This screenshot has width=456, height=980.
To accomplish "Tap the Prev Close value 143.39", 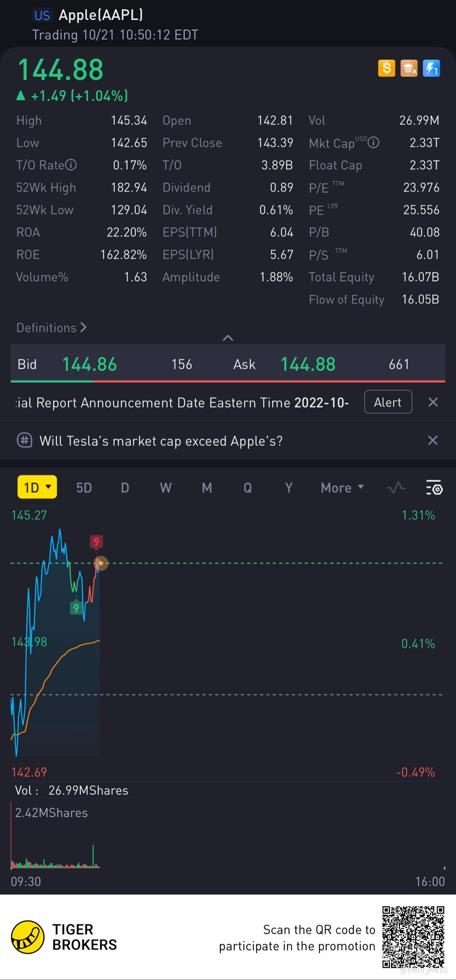I will [275, 143].
